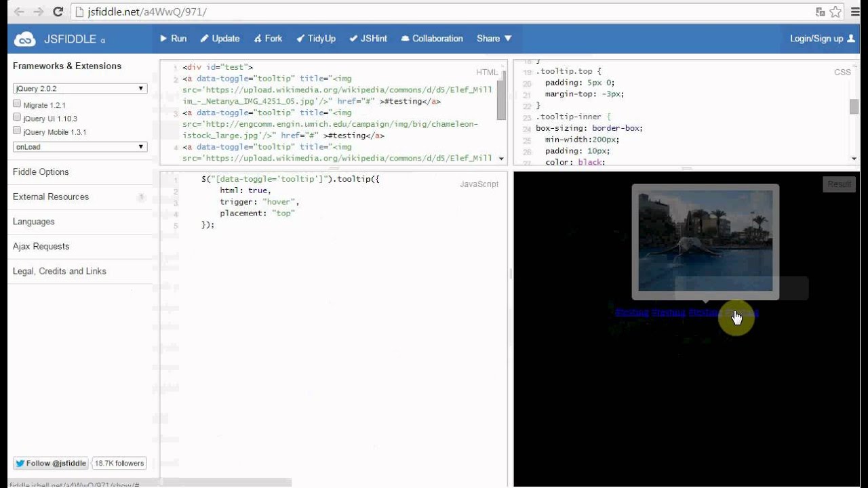Click the browser address bar
This screenshot has height=488, width=868.
(441, 12)
